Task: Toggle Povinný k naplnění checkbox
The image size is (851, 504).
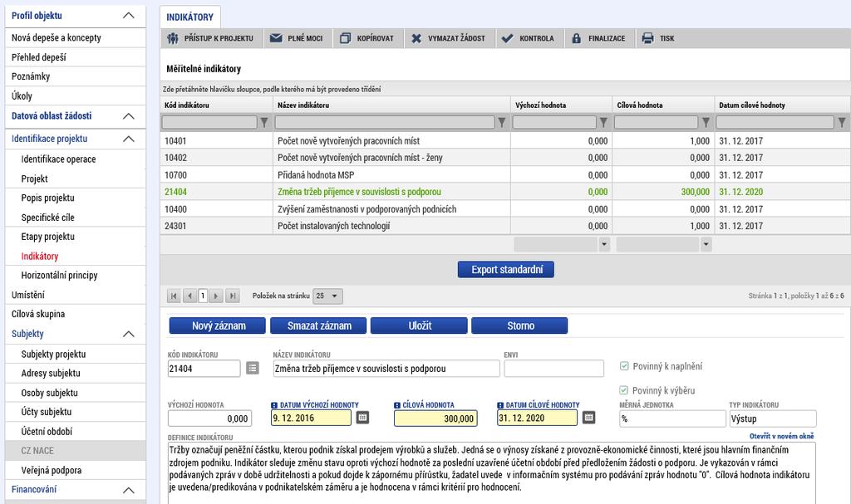Action: coord(624,366)
